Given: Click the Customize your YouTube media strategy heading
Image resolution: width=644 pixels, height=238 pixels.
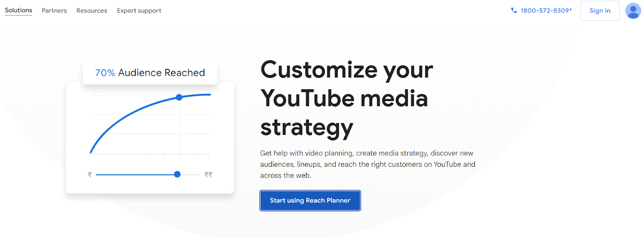Looking at the screenshot, I should click(x=347, y=99).
